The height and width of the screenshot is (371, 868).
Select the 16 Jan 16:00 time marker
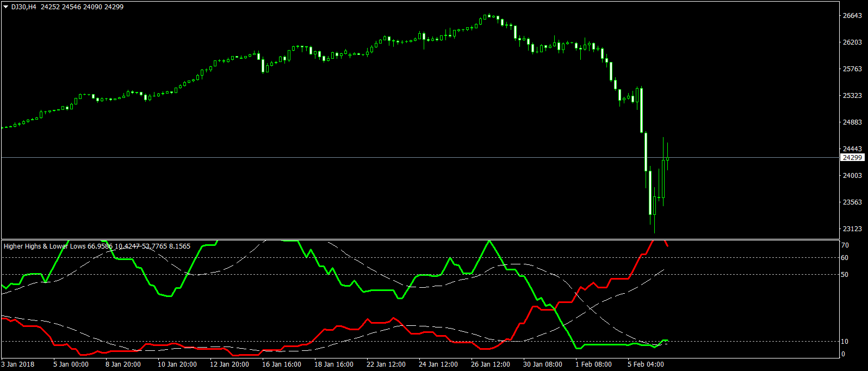pyautogui.click(x=282, y=364)
